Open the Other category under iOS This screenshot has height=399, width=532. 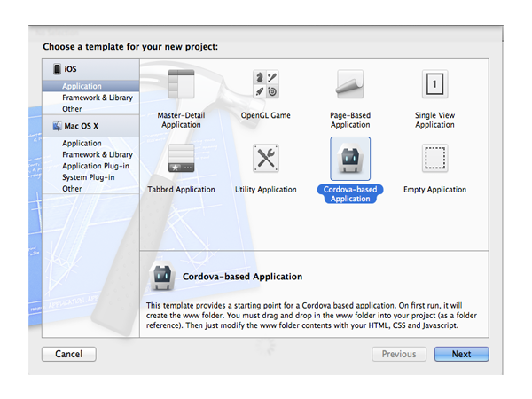click(x=72, y=109)
